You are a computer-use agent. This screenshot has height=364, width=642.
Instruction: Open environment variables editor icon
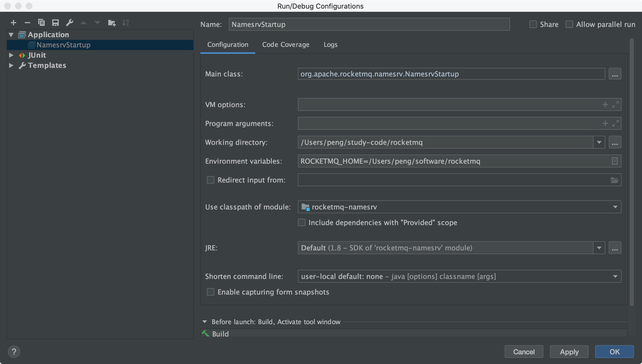click(x=614, y=161)
